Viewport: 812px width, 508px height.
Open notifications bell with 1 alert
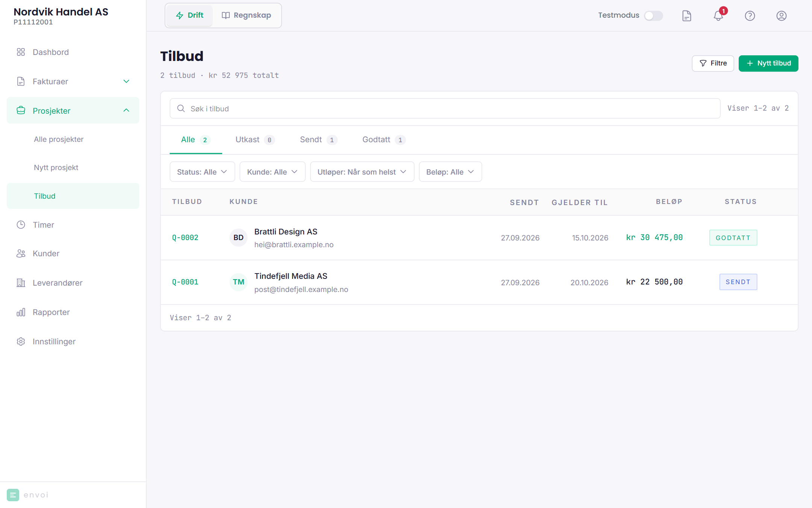(718, 15)
